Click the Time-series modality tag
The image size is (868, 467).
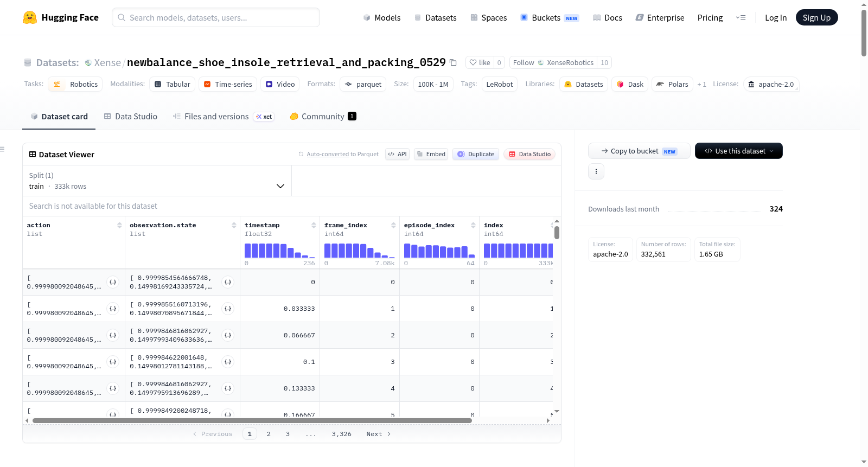coord(228,84)
